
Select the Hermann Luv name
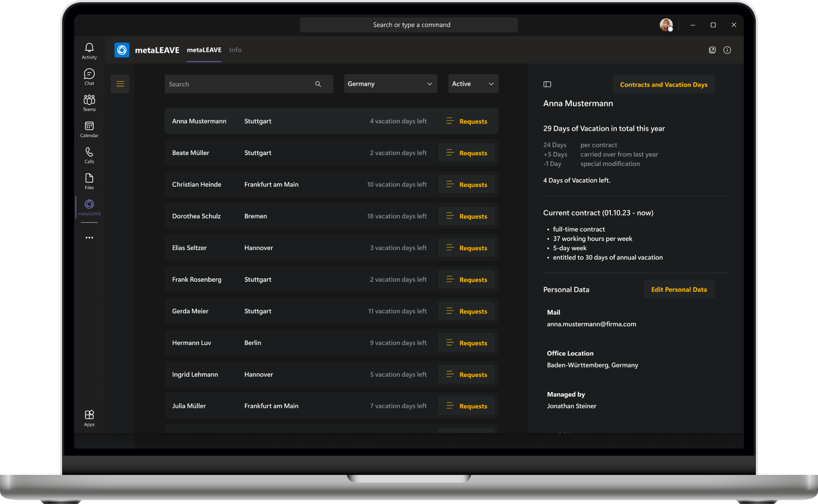pyautogui.click(x=191, y=343)
